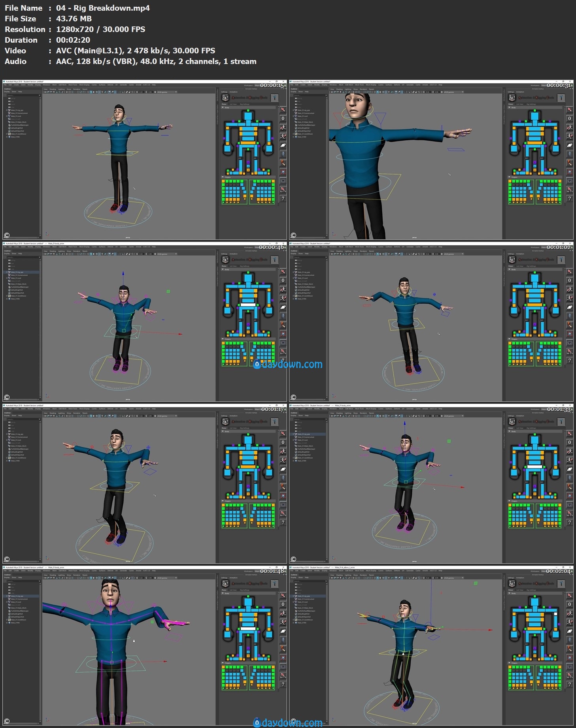The image size is (576, 728).
Task: Collapse the Fingers section, 00:00:15 frame
Action: 223,177
